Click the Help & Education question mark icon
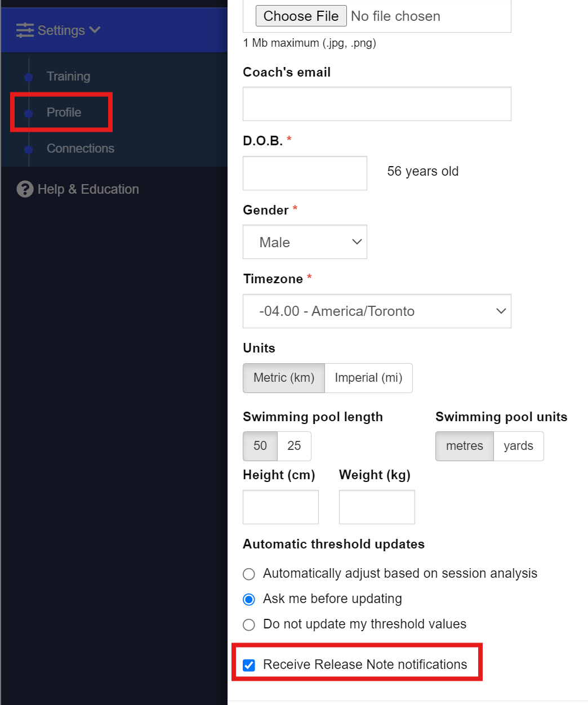This screenshot has height=705, width=588. [x=25, y=189]
